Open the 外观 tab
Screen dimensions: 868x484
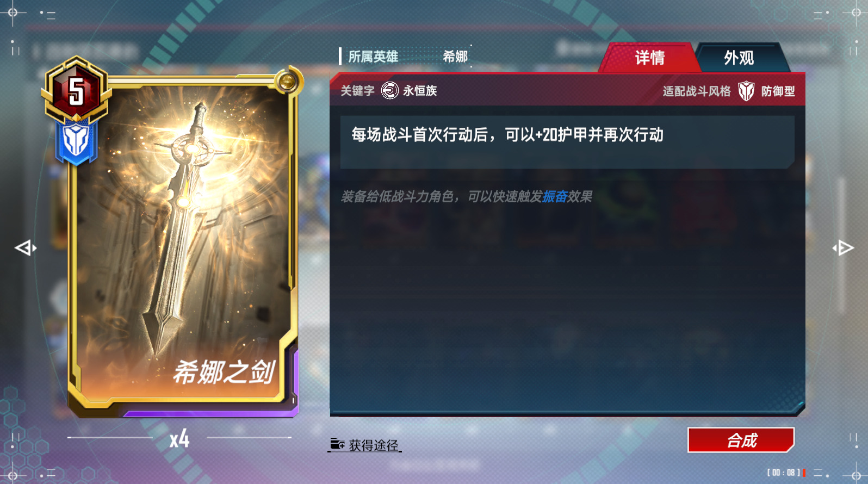click(739, 58)
